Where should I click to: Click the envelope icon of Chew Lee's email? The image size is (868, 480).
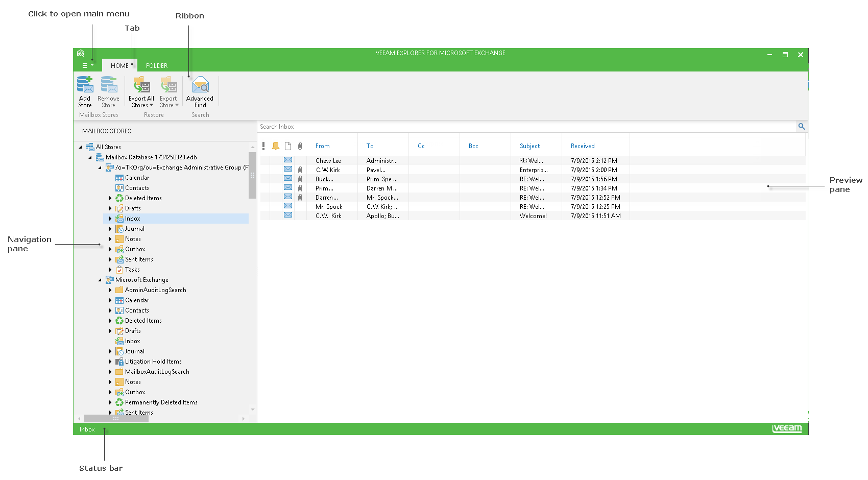pos(288,160)
